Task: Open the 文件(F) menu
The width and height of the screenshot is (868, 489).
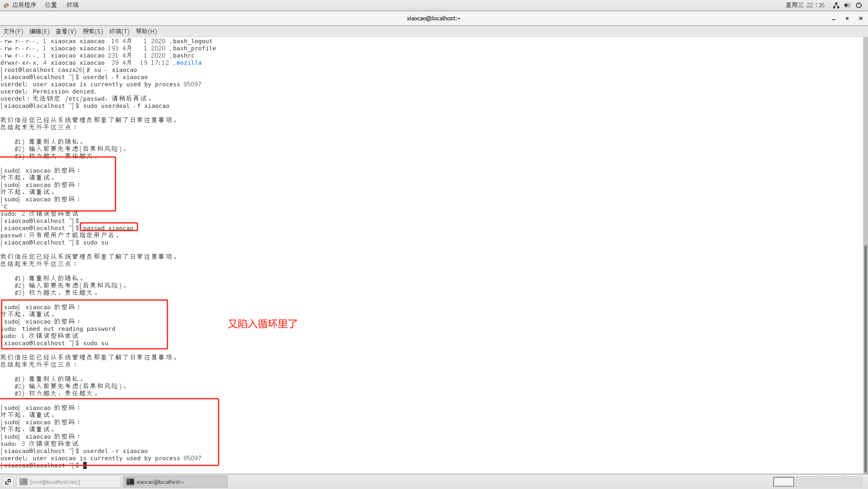Action: point(13,31)
